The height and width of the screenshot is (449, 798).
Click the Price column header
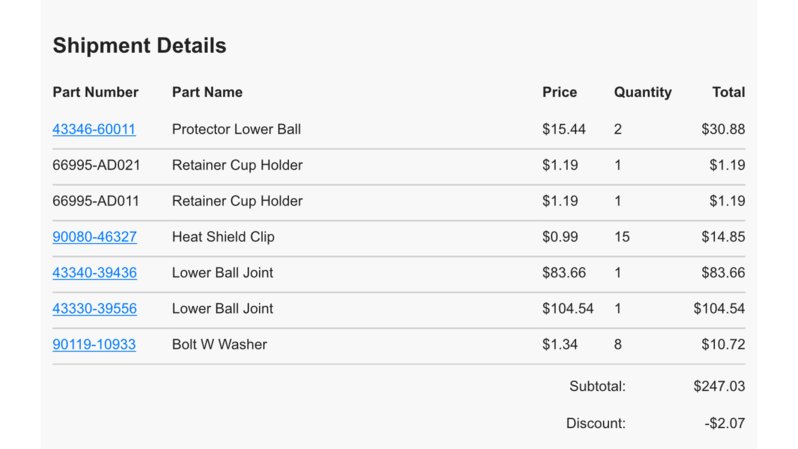tap(559, 92)
